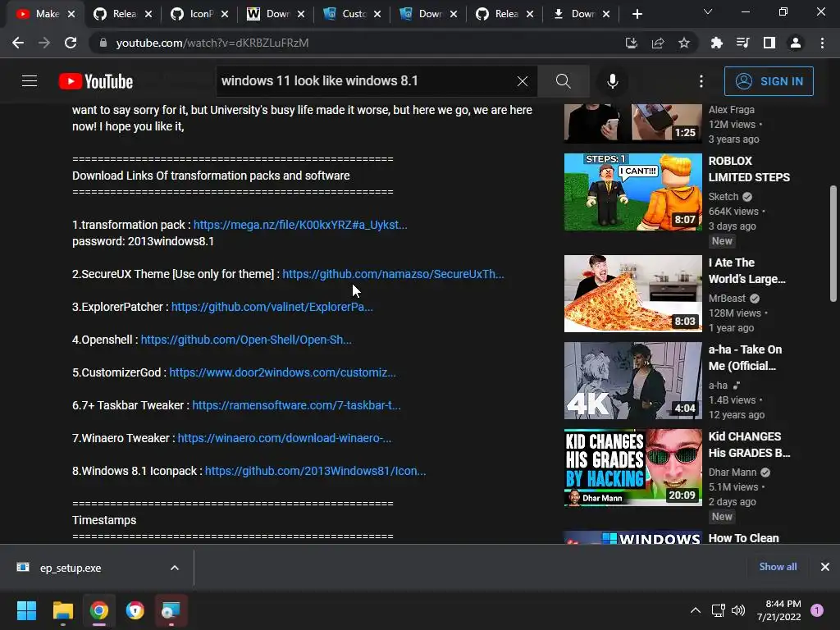
Task: Open the Brave browser taskbar icon
Action: point(135,610)
